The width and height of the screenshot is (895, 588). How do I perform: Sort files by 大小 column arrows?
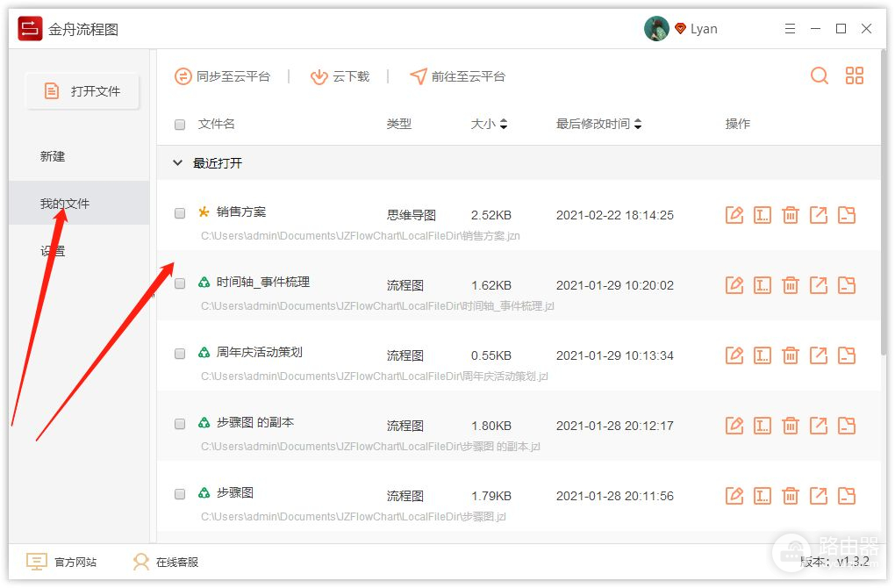(x=504, y=125)
